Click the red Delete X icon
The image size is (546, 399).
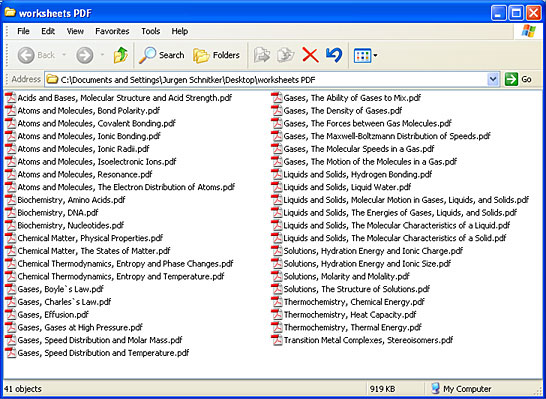310,55
